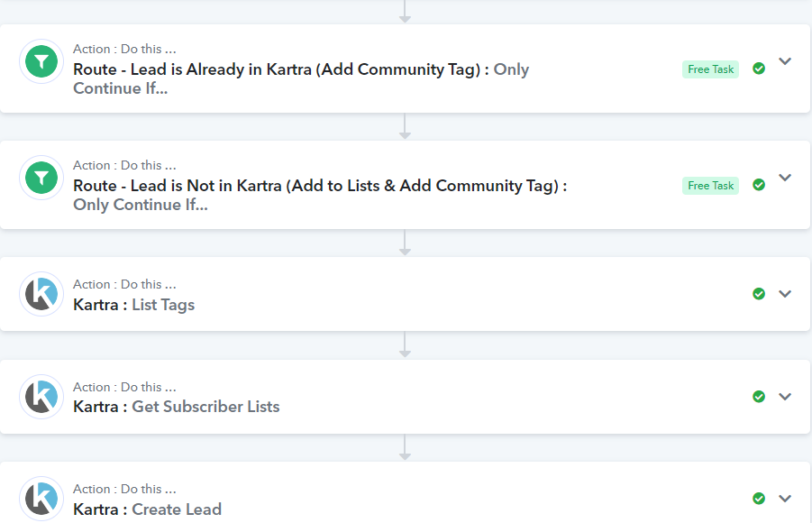Image resolution: width=812 pixels, height=523 pixels.
Task: Select the Kartra logo on List Tags step
Action: [x=41, y=294]
